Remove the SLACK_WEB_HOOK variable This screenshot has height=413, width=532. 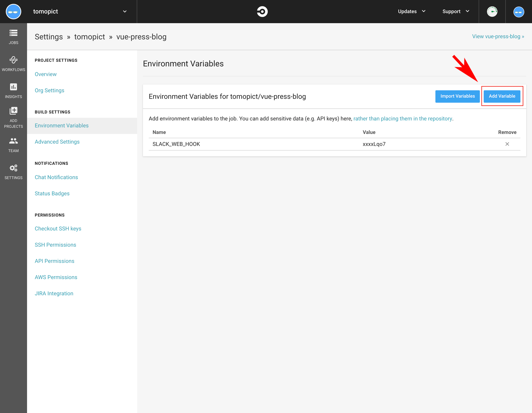(x=507, y=144)
